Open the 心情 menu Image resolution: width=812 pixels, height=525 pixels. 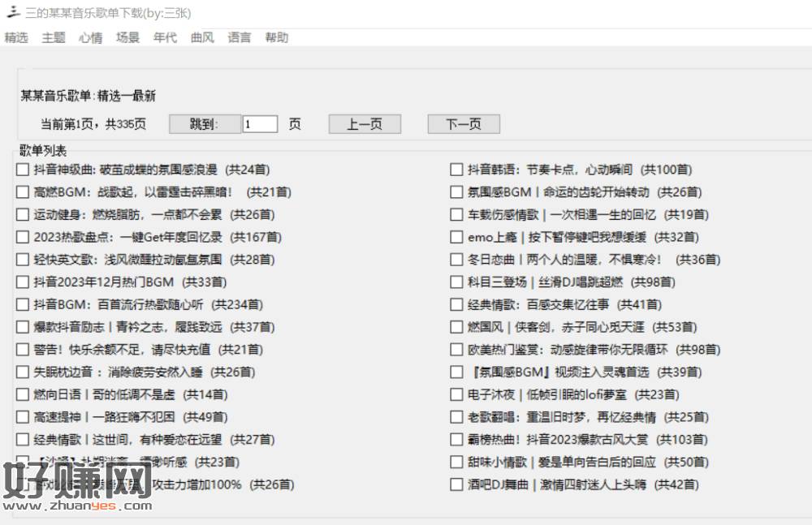(x=90, y=37)
